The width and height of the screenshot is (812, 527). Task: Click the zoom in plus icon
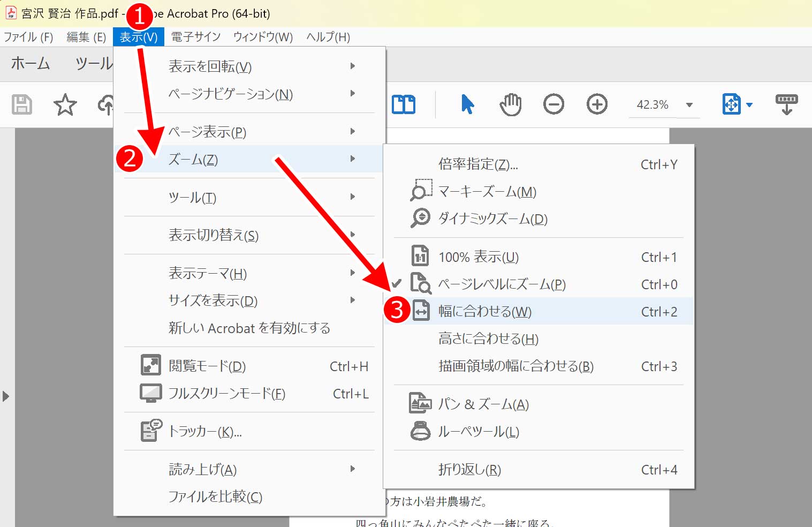click(597, 104)
